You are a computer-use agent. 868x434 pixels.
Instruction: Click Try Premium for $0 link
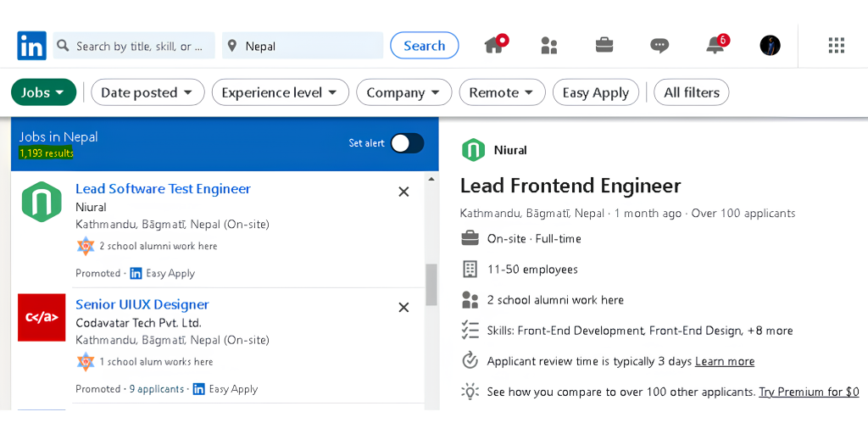809,392
